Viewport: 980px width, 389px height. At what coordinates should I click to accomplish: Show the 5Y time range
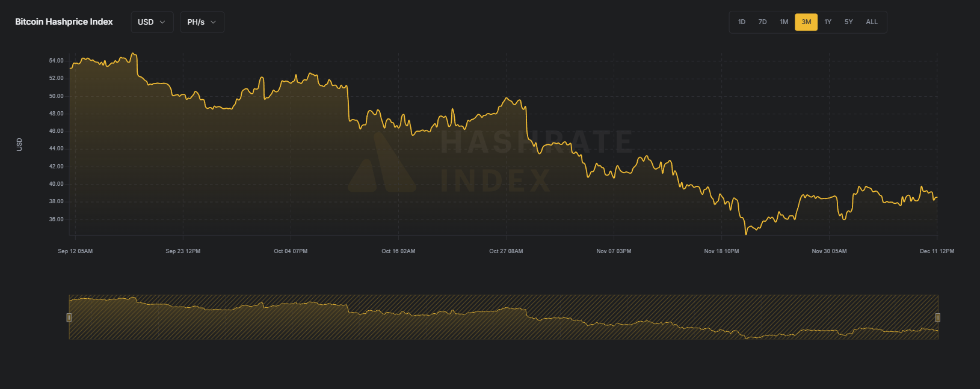click(848, 22)
